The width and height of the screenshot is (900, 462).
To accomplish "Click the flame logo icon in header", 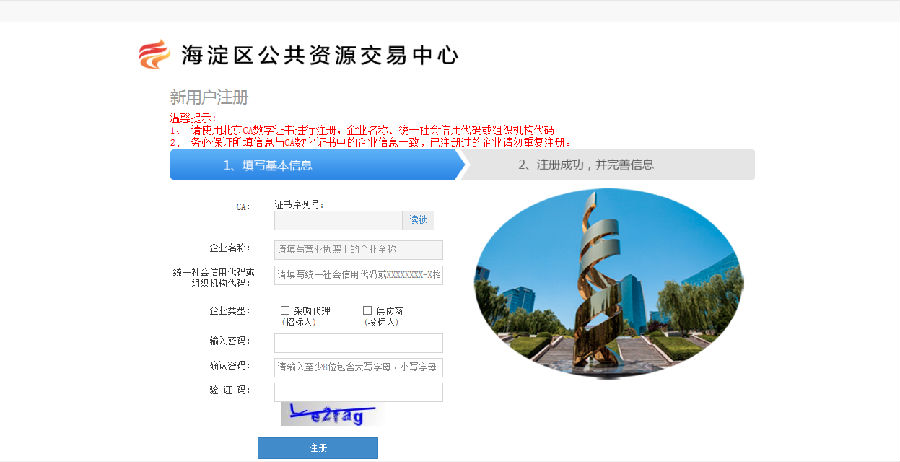I will pyautogui.click(x=154, y=54).
